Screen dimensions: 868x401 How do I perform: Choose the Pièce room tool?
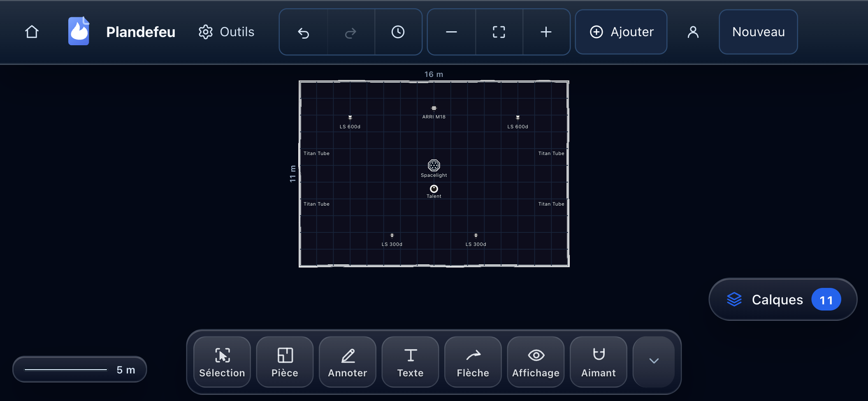(285, 362)
